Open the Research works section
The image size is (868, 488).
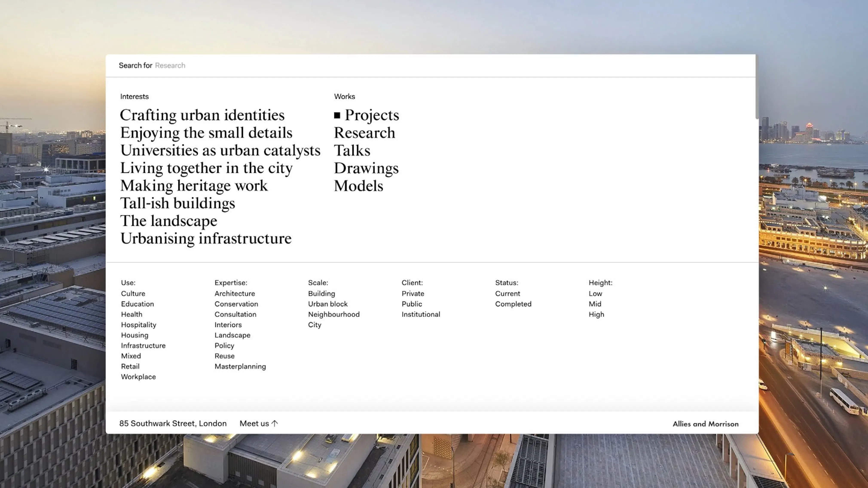coord(364,133)
